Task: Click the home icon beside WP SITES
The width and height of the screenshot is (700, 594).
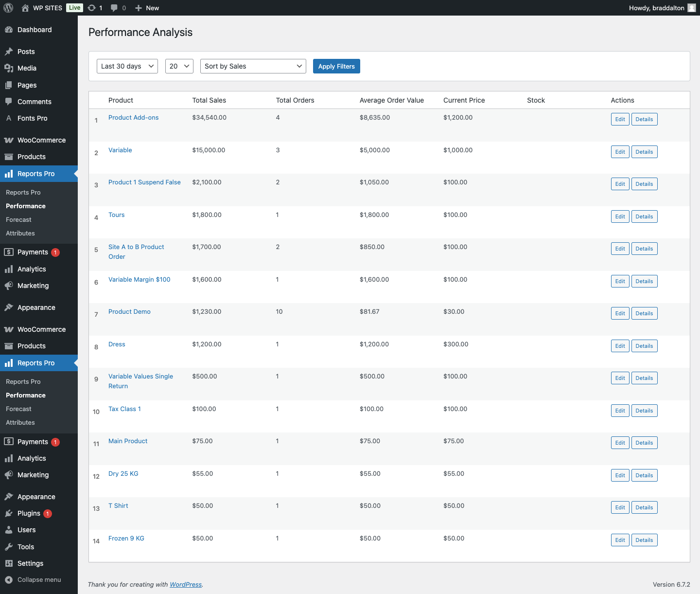Action: point(25,8)
